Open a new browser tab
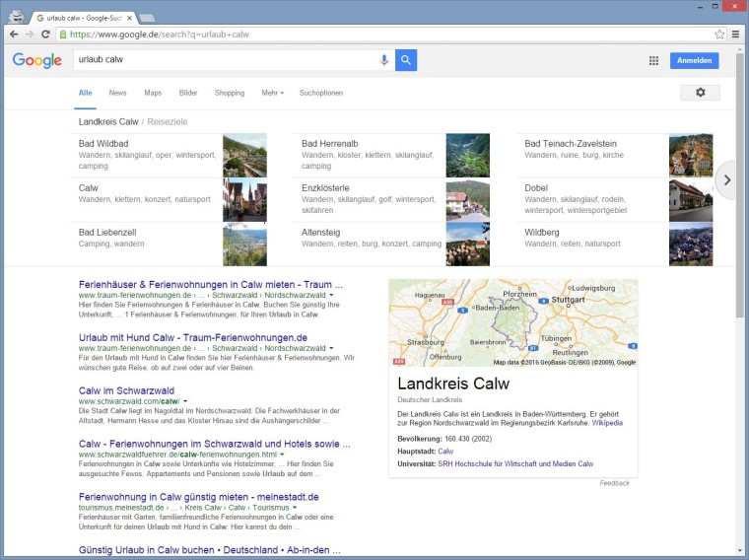Viewport: 749px width, 560px height. 147,18
